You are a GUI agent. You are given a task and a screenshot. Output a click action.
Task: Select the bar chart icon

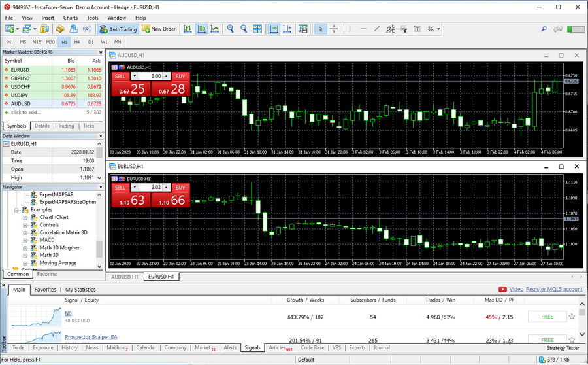[x=188, y=29]
